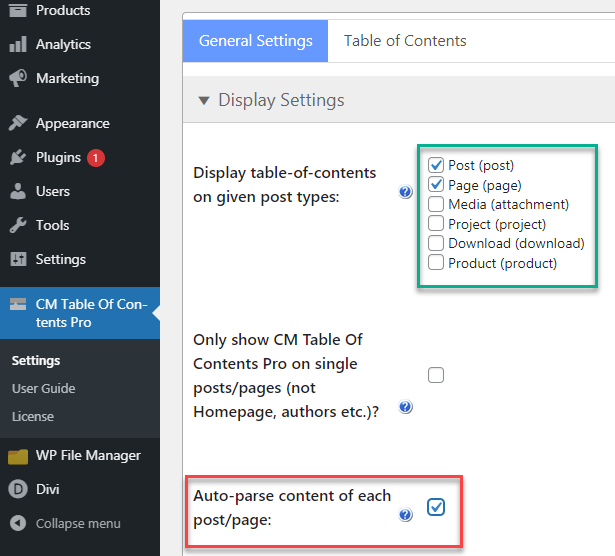Open the User Guide submenu link
615x556 pixels.
(x=44, y=389)
